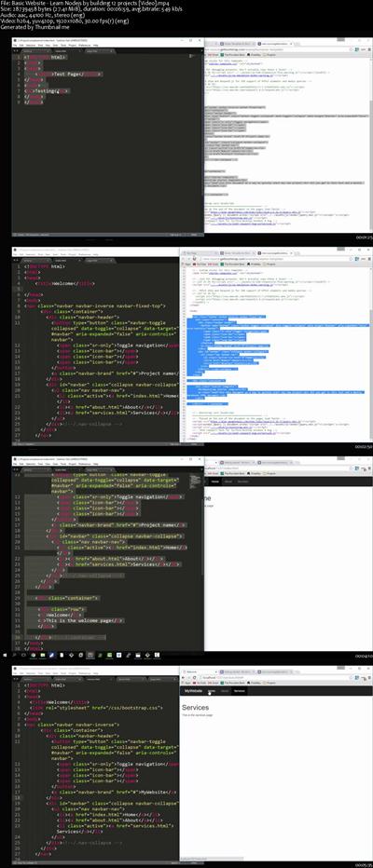Viewport: 373px width, 868px height.
Task: Reload the browser in the Services page frame
Action: [x=196, y=676]
